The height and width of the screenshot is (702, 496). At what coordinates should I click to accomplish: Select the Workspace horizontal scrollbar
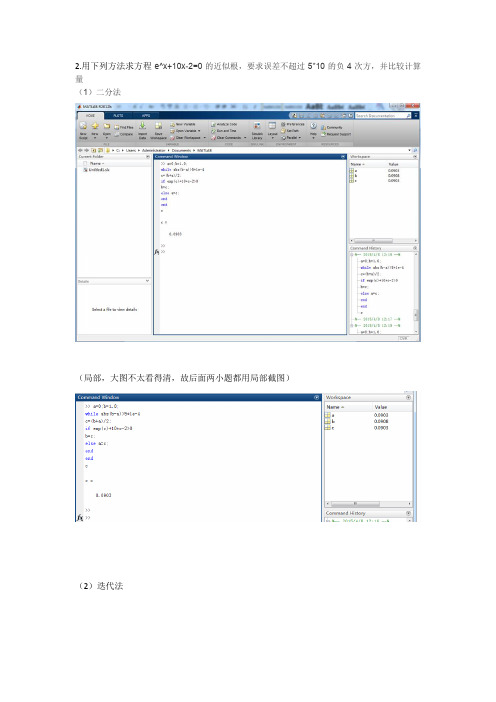pyautogui.click(x=384, y=241)
